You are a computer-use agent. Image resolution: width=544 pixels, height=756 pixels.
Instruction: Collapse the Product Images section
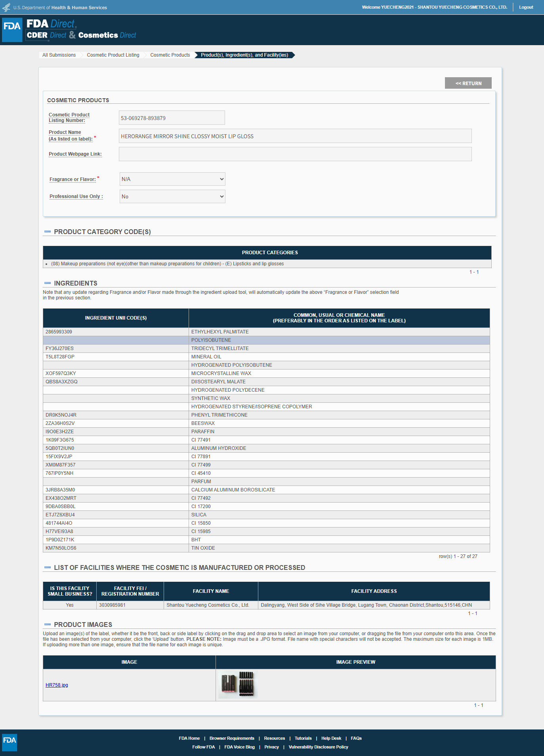[48, 625]
